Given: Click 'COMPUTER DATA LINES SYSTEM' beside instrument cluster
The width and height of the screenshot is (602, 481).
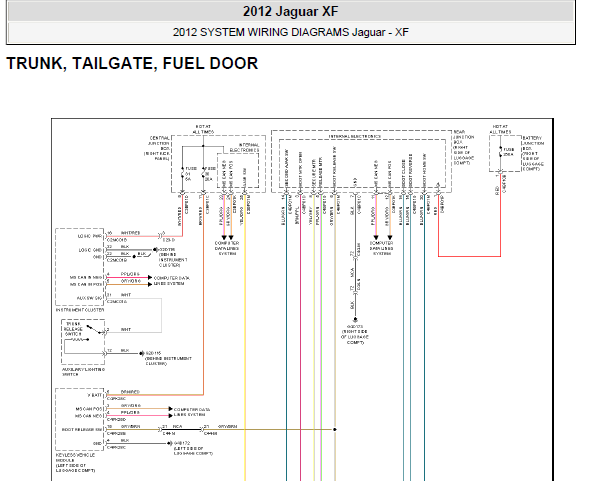Looking at the screenshot, I should point(172,281).
